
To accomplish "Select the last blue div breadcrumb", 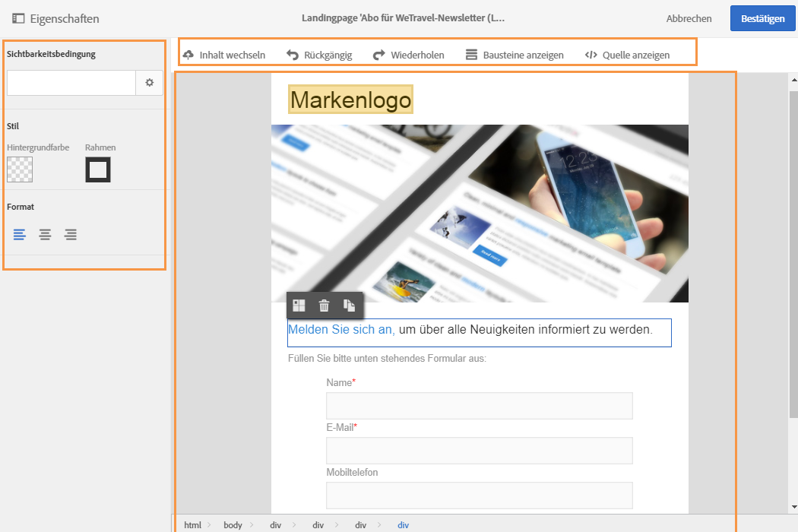I will coord(403,525).
